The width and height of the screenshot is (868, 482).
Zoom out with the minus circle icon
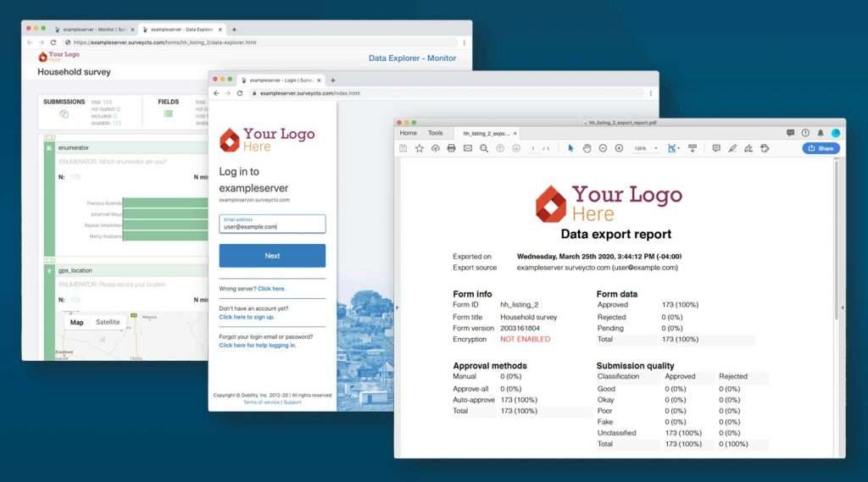tap(603, 148)
